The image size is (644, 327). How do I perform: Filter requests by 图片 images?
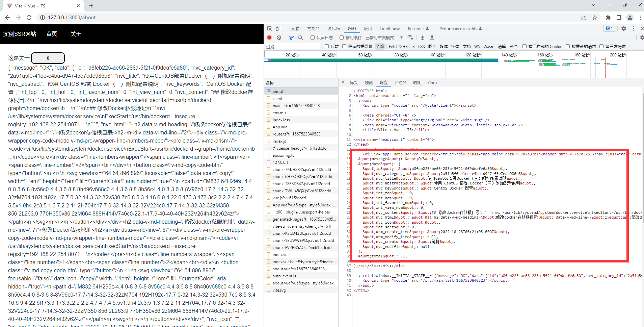[432, 46]
